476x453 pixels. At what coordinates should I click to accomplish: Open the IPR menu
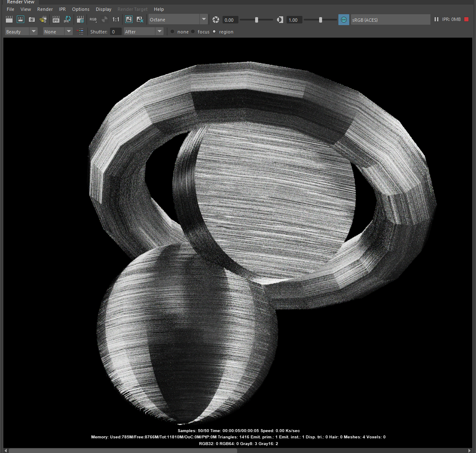click(x=62, y=9)
